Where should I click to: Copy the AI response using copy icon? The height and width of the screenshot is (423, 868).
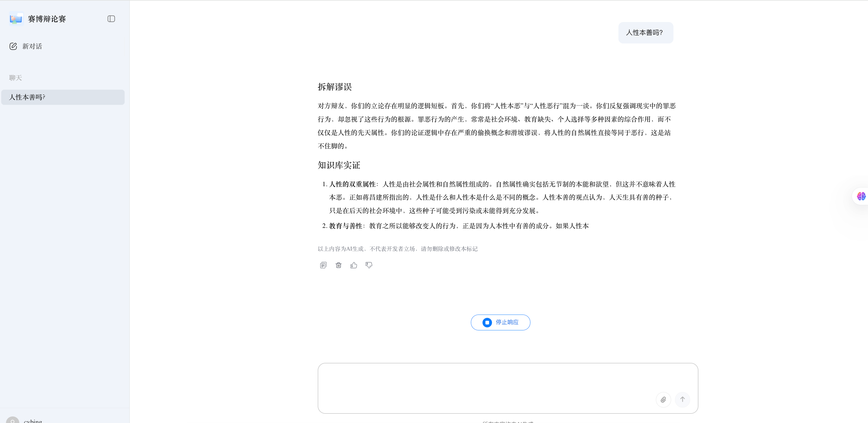(323, 265)
